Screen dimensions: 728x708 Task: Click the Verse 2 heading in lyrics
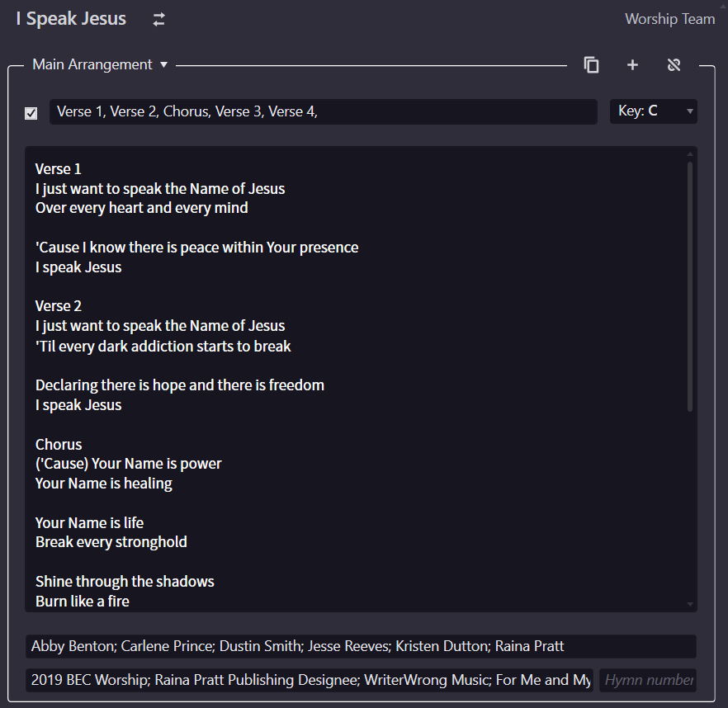[59, 306]
